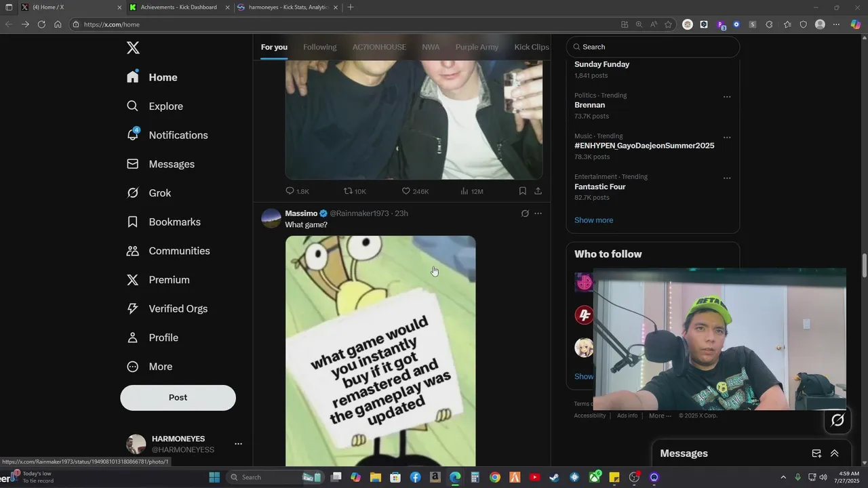The height and width of the screenshot is (488, 868).
Task: Click the browser home button
Action: (x=58, y=24)
